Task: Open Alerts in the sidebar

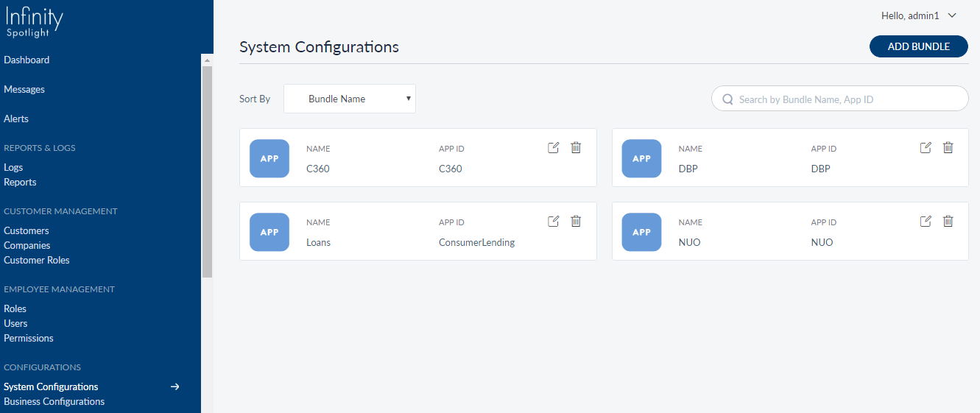Action: 16,119
